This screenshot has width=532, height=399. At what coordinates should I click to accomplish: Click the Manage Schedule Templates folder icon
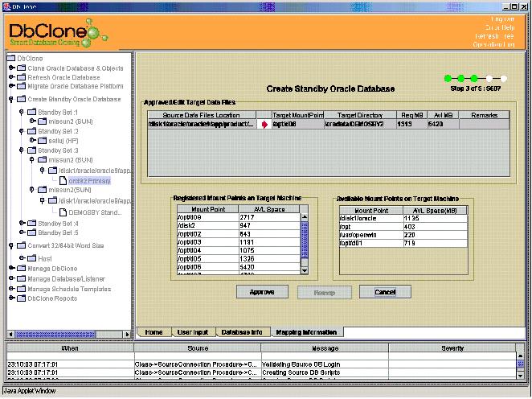click(22, 289)
